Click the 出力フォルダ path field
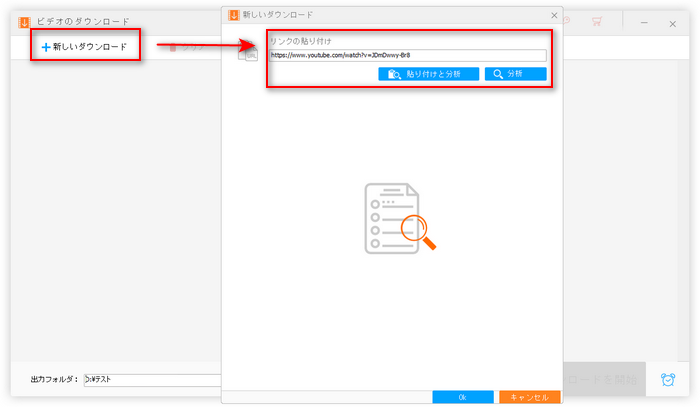 point(150,380)
